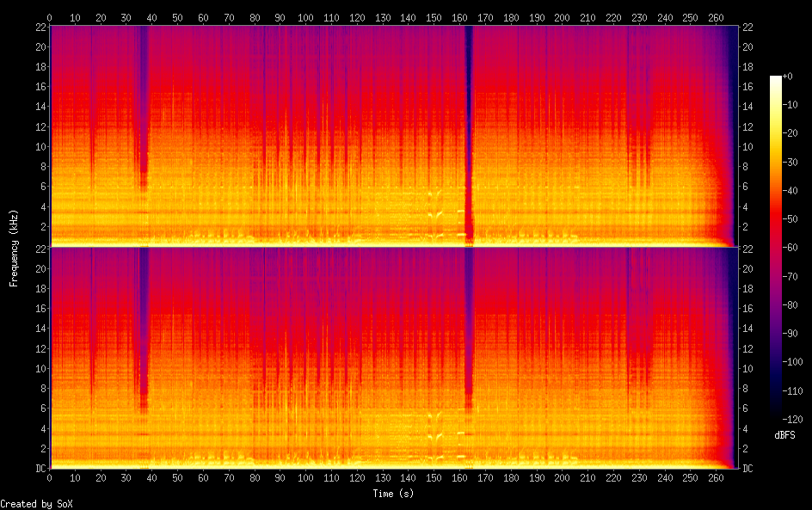812x510 pixels.
Task: Select the "-10" value on the dBFS scale
Action: [x=790, y=105]
